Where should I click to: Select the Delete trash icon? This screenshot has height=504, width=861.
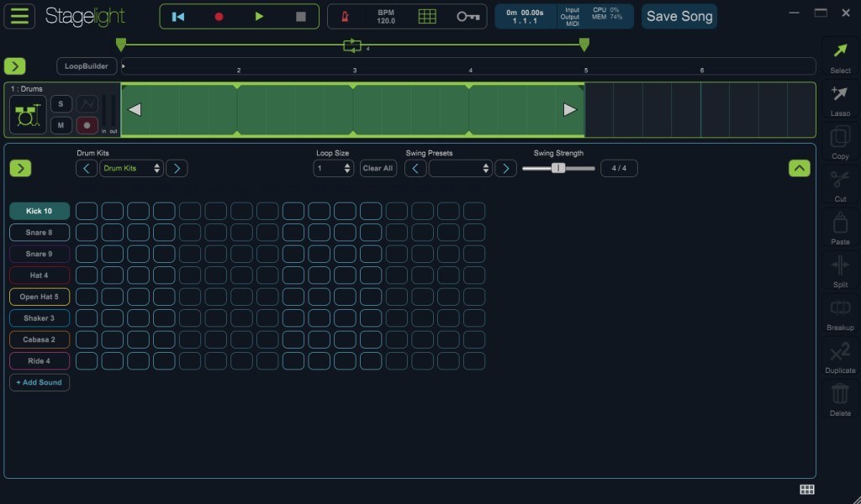pos(840,395)
